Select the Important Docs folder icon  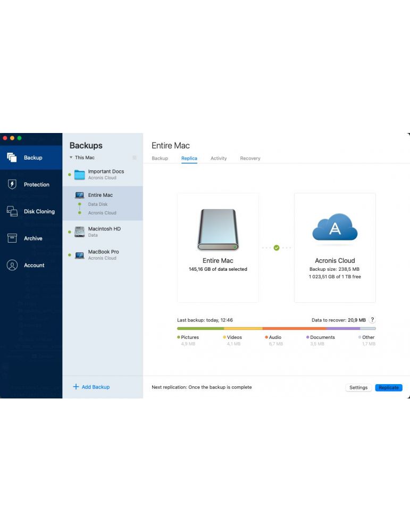(80, 174)
